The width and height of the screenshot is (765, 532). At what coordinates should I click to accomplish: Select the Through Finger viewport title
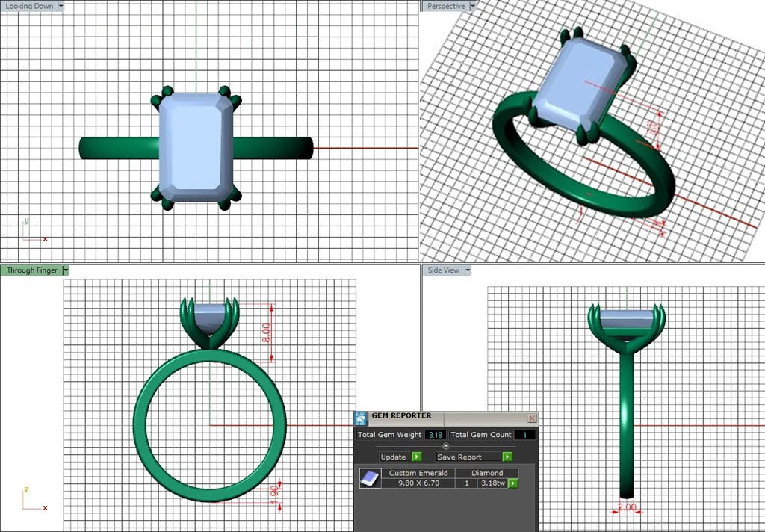click(31, 270)
